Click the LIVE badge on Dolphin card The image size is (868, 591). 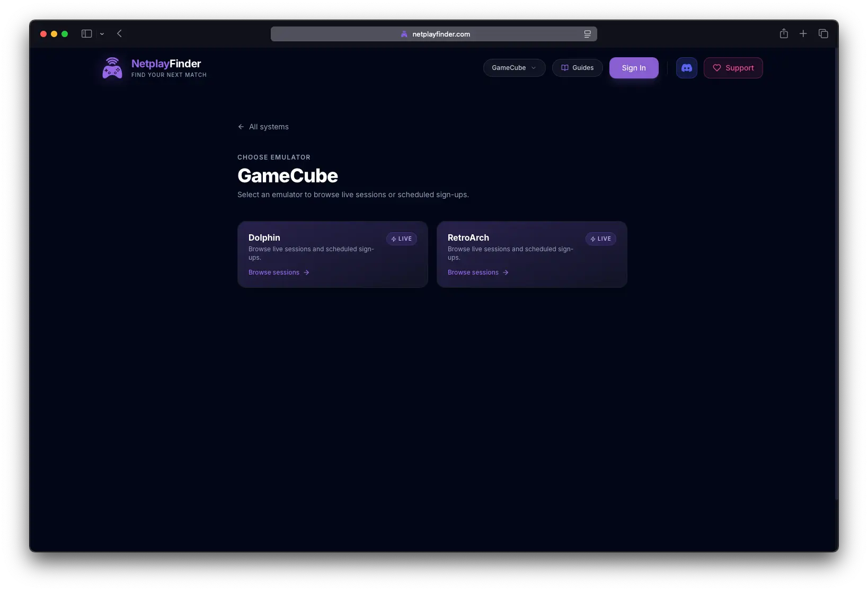(x=401, y=239)
